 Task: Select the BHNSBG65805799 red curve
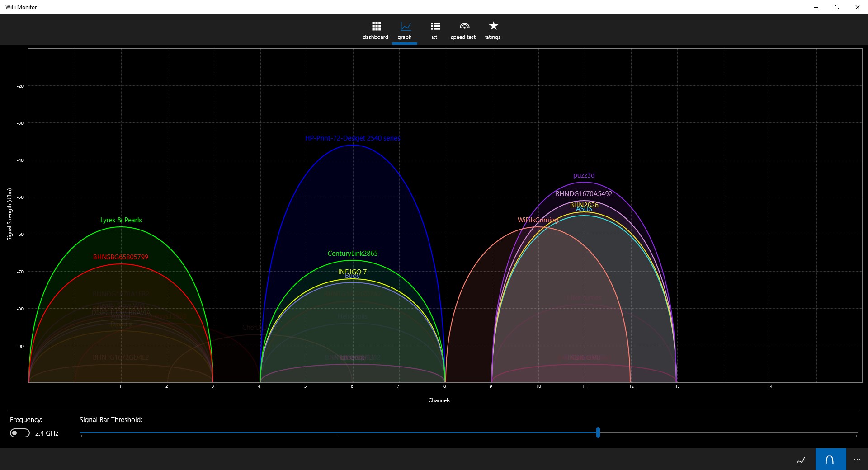pos(121,257)
